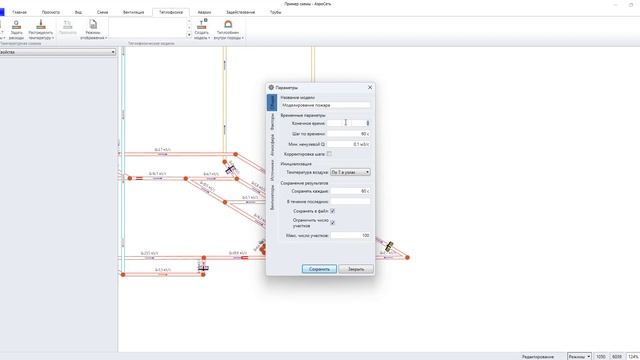Screen dimensions: 640x360
Task: Open the Просмотр ribbon tab
Action: point(51,12)
